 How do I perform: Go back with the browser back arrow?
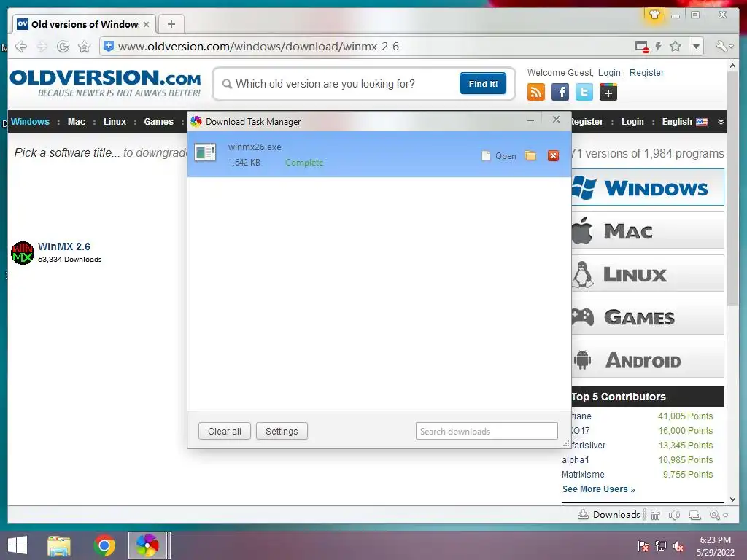click(x=21, y=47)
